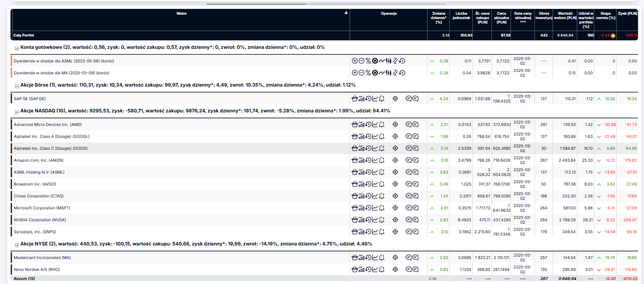The image size is (644, 284).
Task: Click the -670.52 total profit in Razem row
Action: pos(630,278)
